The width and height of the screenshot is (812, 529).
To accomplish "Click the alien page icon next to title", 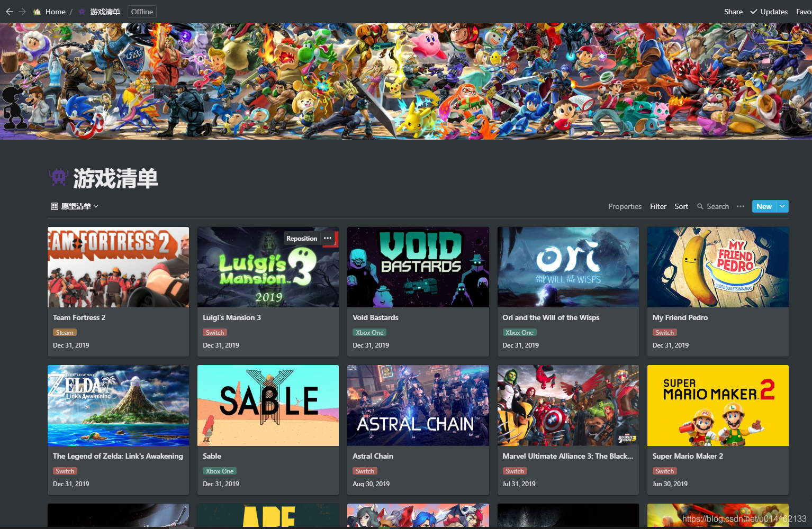I will [x=59, y=177].
